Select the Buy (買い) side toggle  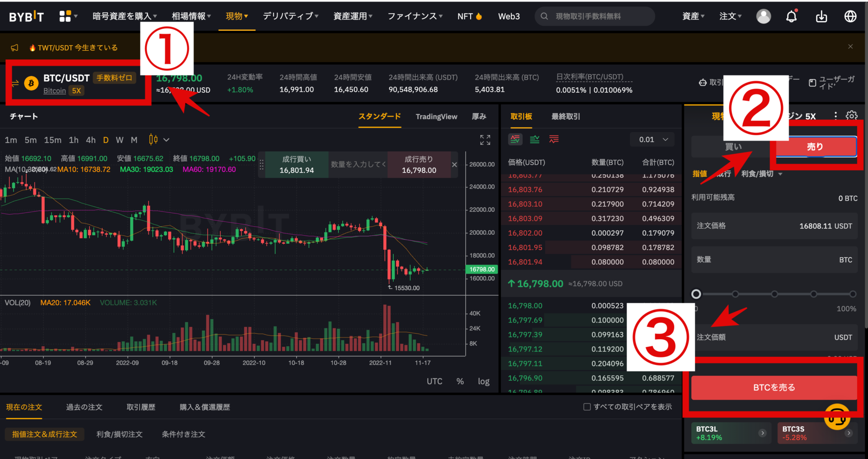(733, 147)
